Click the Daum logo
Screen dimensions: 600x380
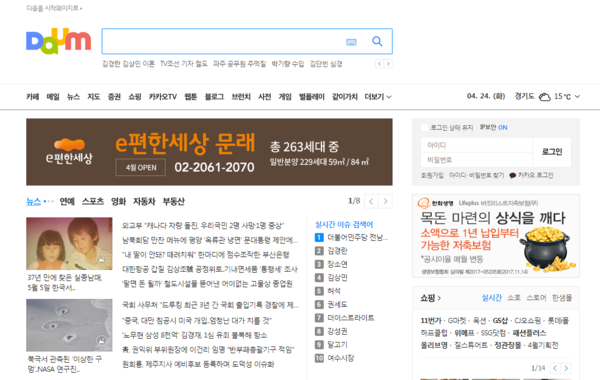point(59,41)
